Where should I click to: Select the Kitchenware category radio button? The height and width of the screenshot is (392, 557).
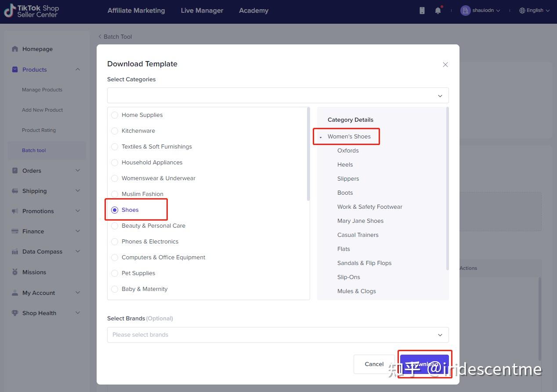(115, 131)
